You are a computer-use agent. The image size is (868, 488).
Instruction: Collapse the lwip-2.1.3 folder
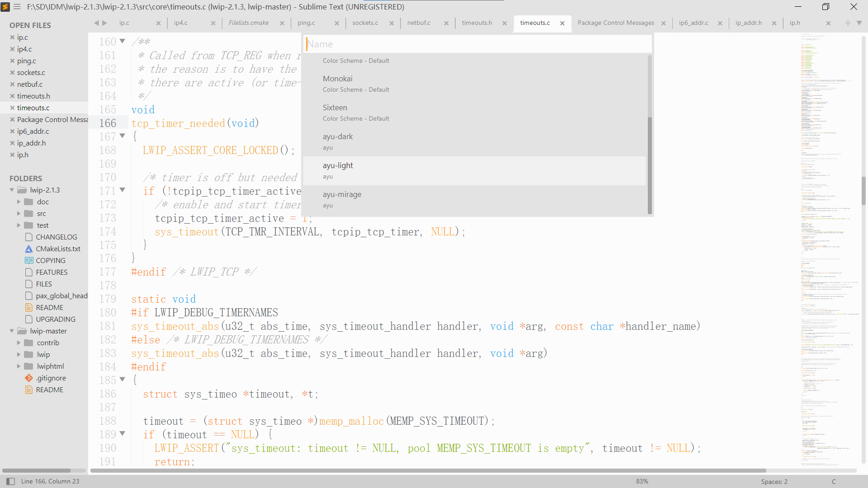[11, 190]
